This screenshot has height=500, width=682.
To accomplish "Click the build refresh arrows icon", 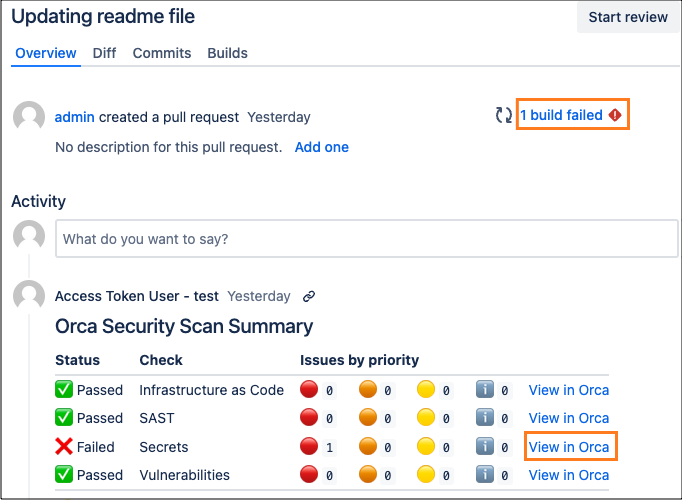I will click(504, 115).
